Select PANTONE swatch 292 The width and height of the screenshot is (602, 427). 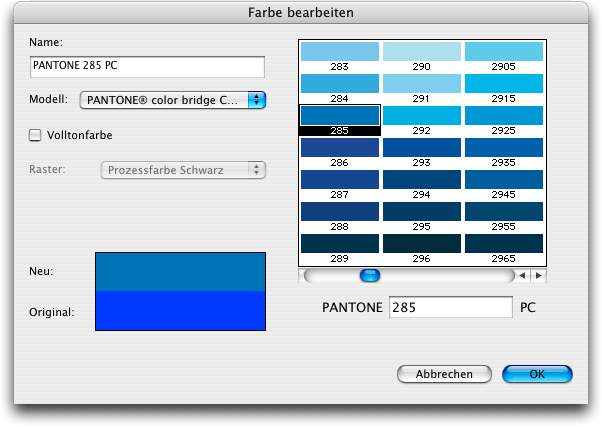click(422, 116)
